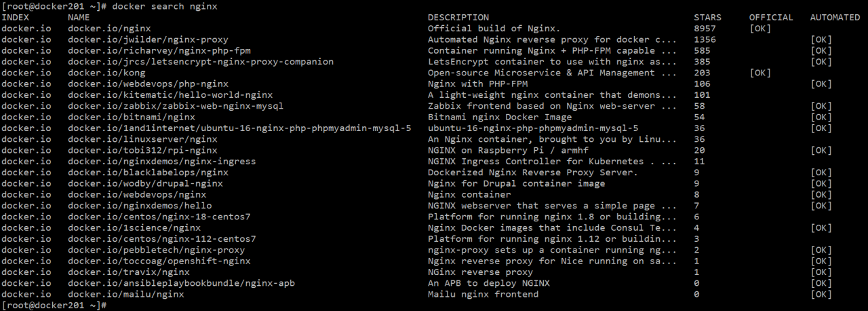Click the docker.io/linuxserver/nginx entry
The width and height of the screenshot is (868, 311).
coord(142,139)
